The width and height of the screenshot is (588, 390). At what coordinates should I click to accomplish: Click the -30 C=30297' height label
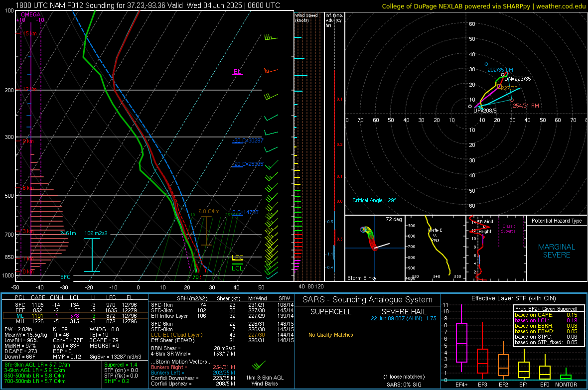click(248, 140)
